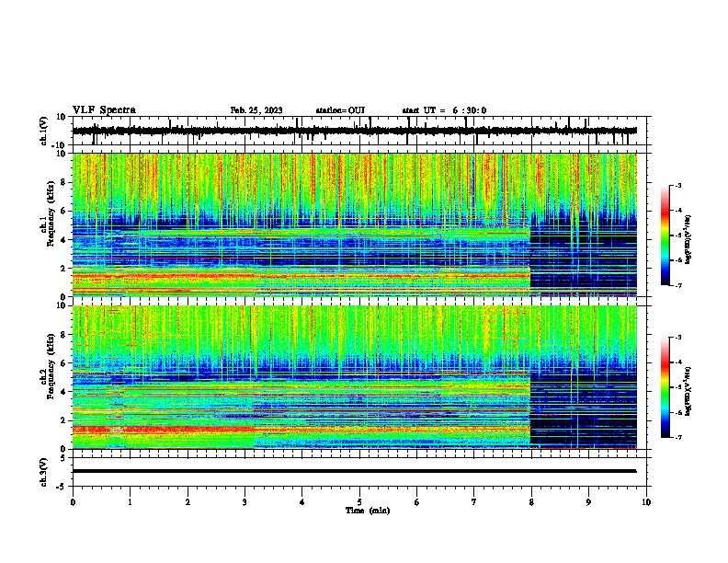728x563 pixels.
Task: Click the "station=OUI" header text
Action: [x=340, y=110]
